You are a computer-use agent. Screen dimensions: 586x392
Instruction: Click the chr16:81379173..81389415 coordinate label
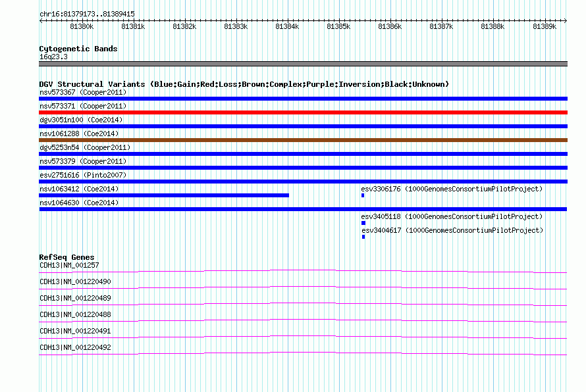coord(87,14)
